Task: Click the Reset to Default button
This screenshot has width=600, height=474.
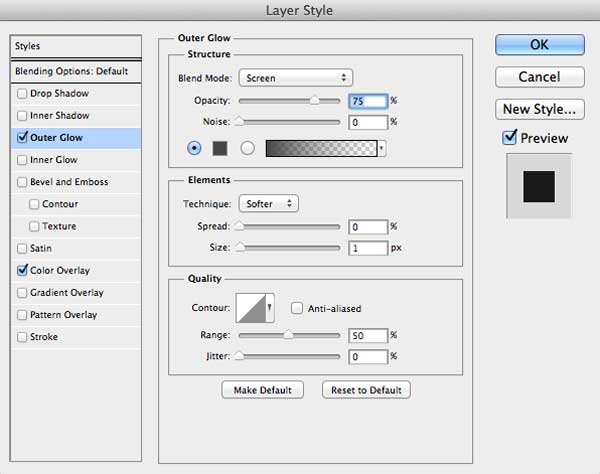Action: click(366, 390)
